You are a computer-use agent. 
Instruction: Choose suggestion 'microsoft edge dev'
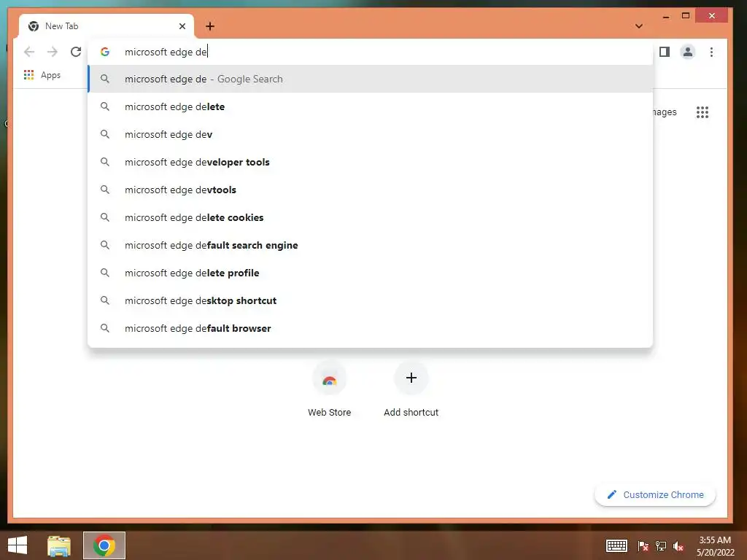371,134
